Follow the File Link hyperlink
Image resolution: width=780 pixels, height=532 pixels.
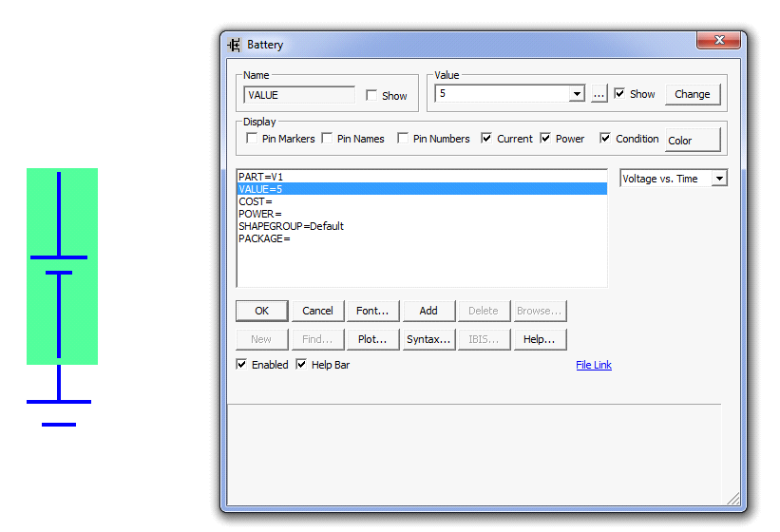(594, 365)
